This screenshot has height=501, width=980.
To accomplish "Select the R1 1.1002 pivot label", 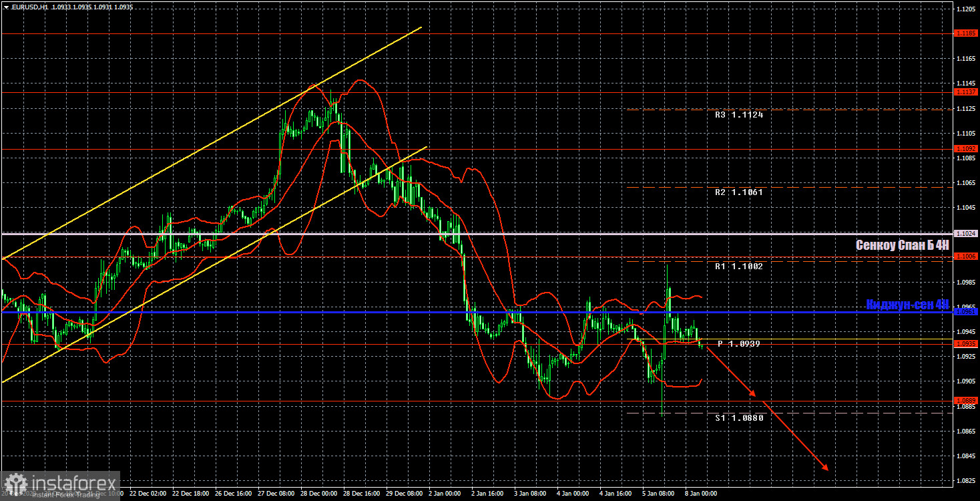I will point(739,267).
